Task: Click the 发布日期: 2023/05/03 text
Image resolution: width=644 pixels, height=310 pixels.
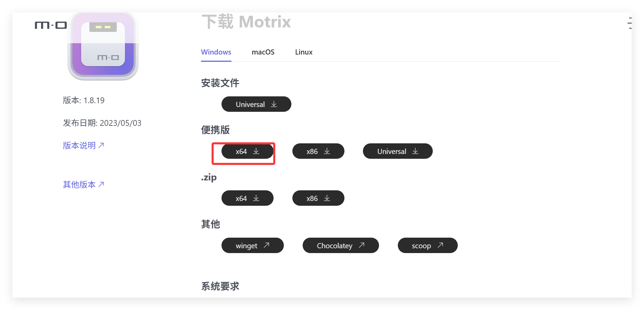Action: (x=102, y=123)
